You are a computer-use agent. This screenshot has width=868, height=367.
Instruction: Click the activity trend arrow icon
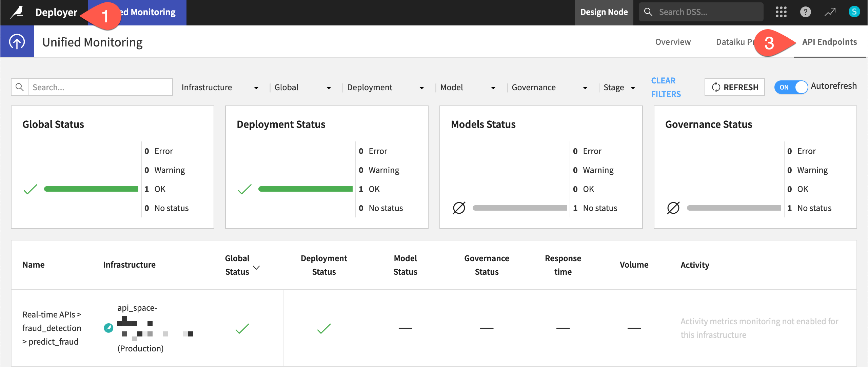[x=830, y=12]
